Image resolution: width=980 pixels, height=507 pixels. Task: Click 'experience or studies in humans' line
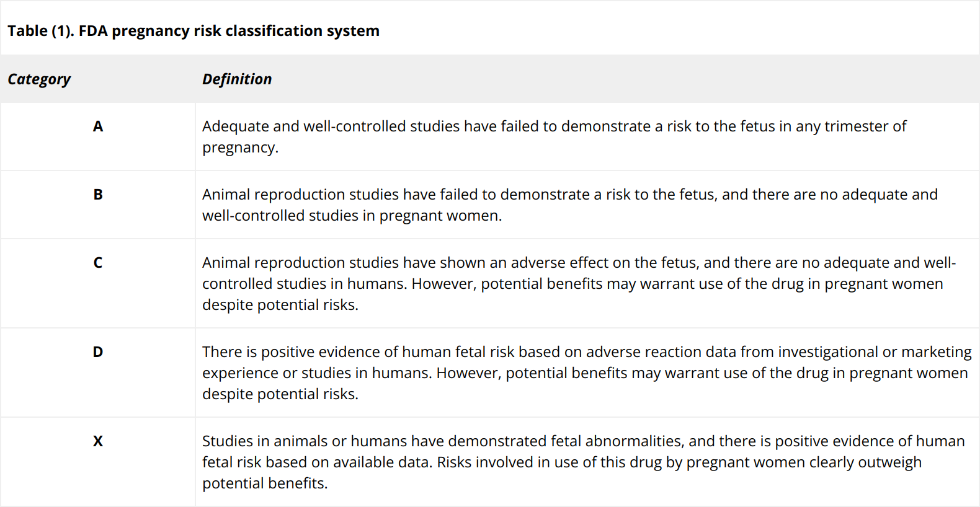584,373
